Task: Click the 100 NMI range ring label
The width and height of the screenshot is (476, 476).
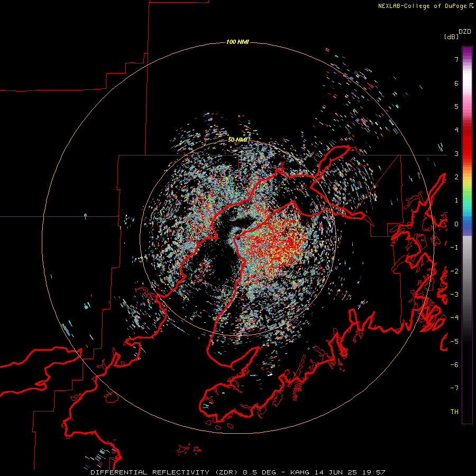Action: [237, 42]
